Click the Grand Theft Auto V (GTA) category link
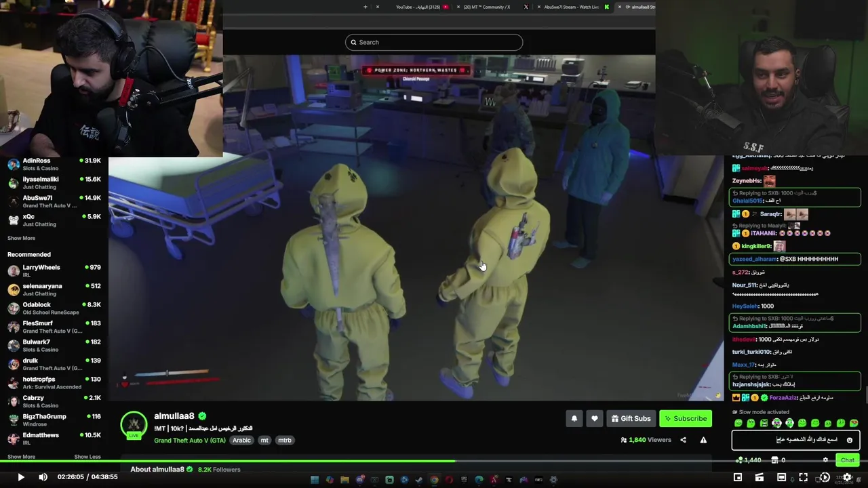The width and height of the screenshot is (868, 488). 190,441
